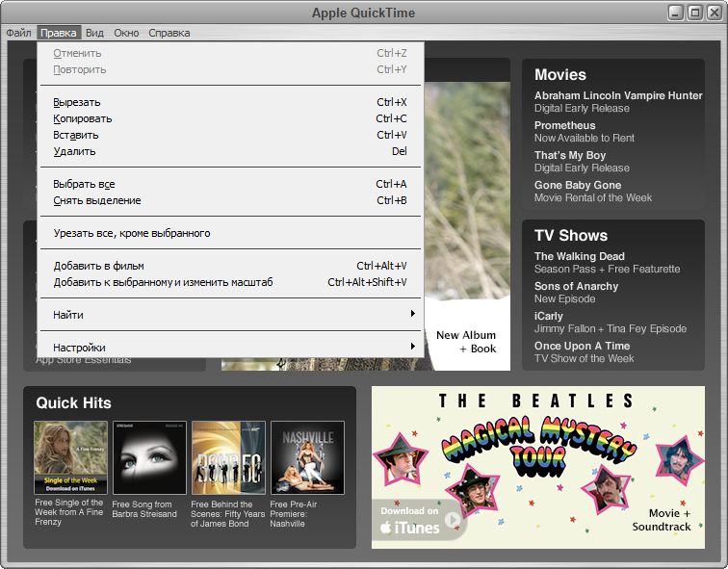
Task: Click Digital Early Release under Abraham Lincoln
Action: 582,108
